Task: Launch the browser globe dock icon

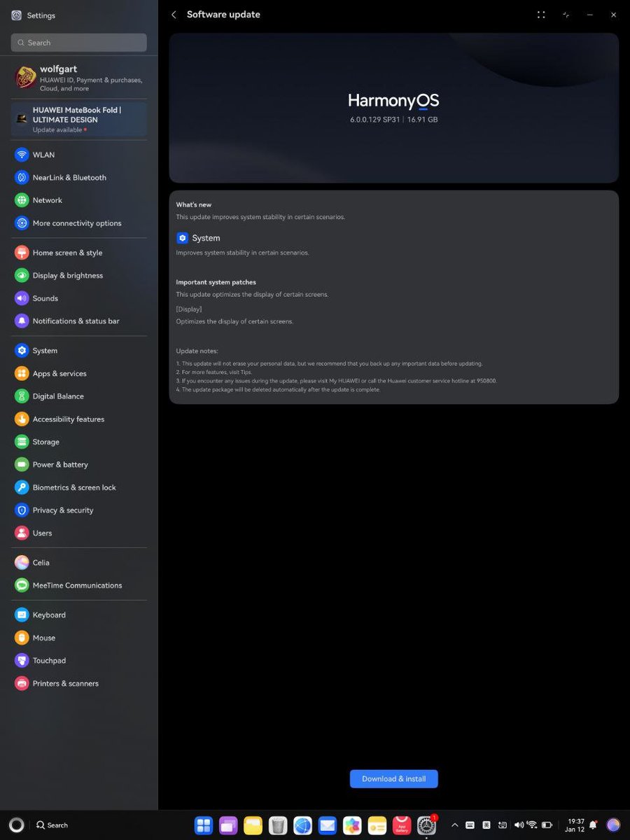Action: [x=302, y=825]
